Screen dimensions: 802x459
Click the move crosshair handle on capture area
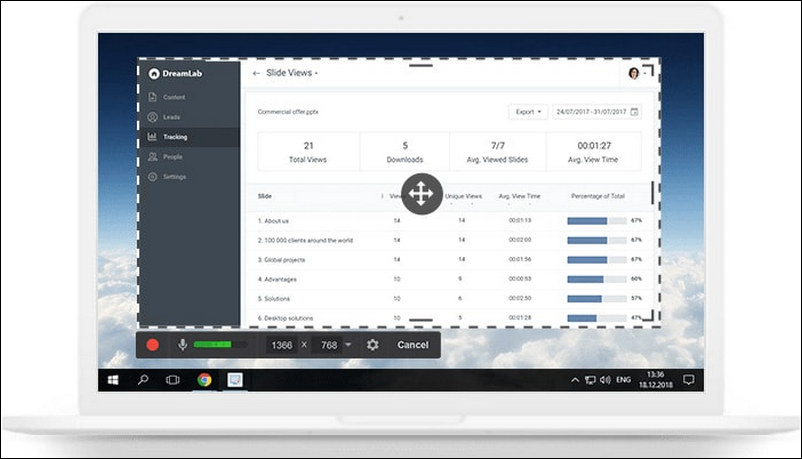[420, 193]
